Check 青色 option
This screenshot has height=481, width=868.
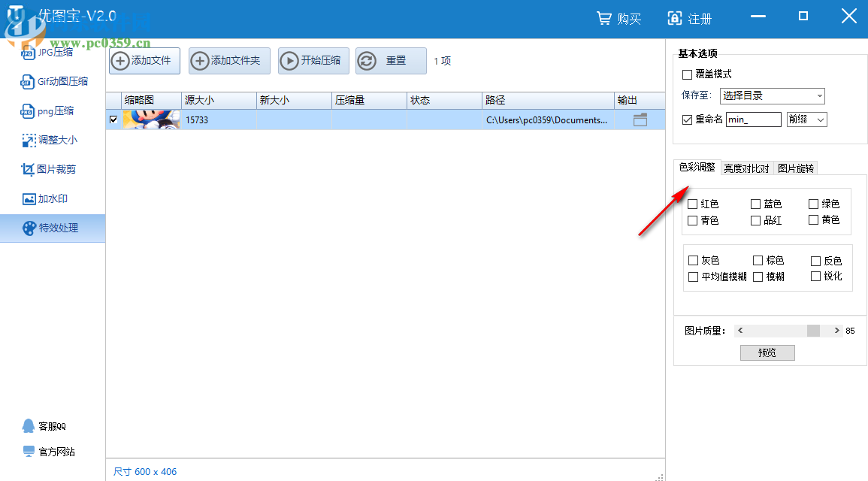point(692,220)
